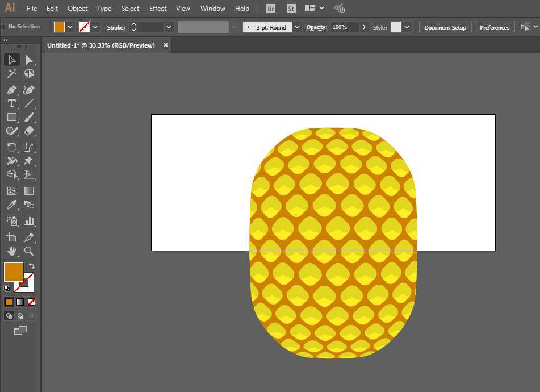
Task: Open the stroke weight dropdown
Action: point(169,27)
